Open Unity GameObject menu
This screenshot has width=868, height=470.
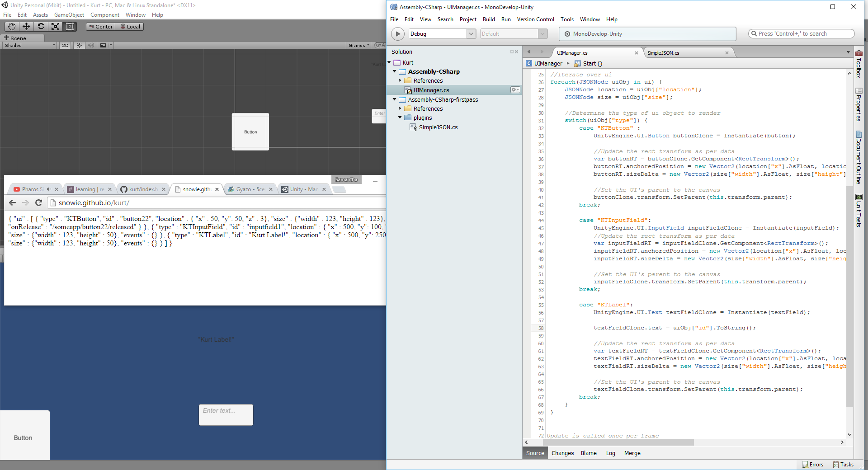69,15
